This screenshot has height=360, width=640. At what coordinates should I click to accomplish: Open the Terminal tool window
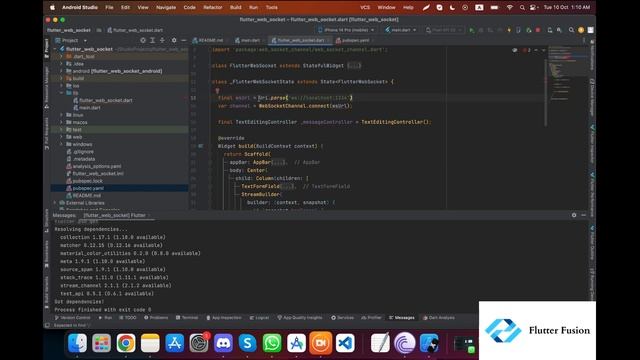(x=187, y=318)
